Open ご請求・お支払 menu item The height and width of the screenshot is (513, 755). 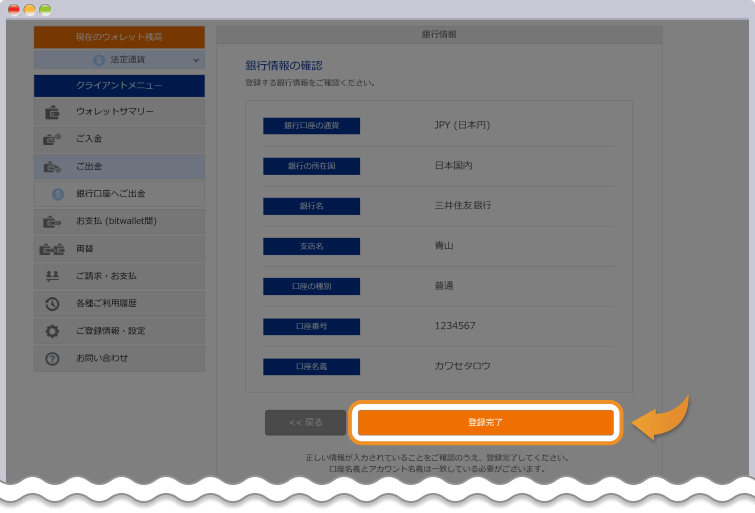(119, 276)
